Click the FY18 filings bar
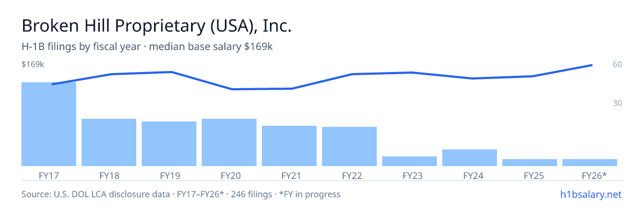The width and height of the screenshot is (644, 215). point(109,142)
